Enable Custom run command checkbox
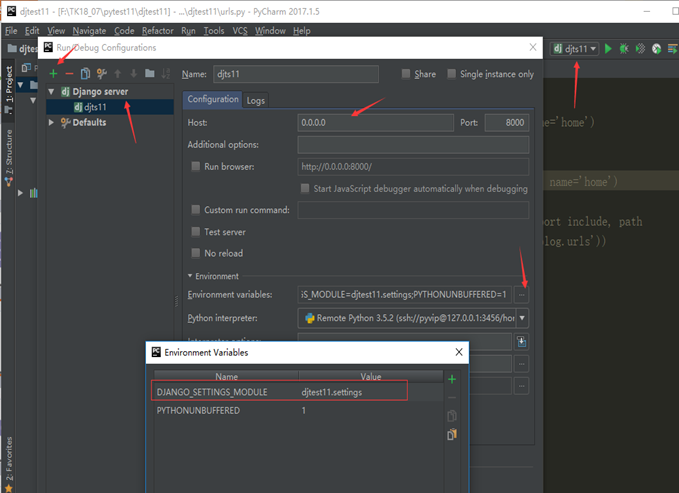The height and width of the screenshot is (493, 679). pyautogui.click(x=196, y=210)
